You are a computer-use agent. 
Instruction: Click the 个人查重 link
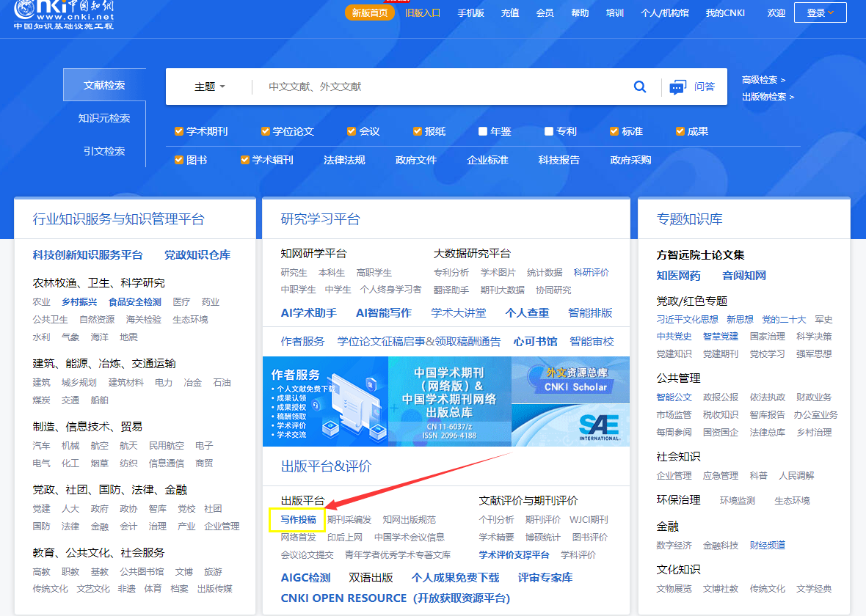point(527,313)
